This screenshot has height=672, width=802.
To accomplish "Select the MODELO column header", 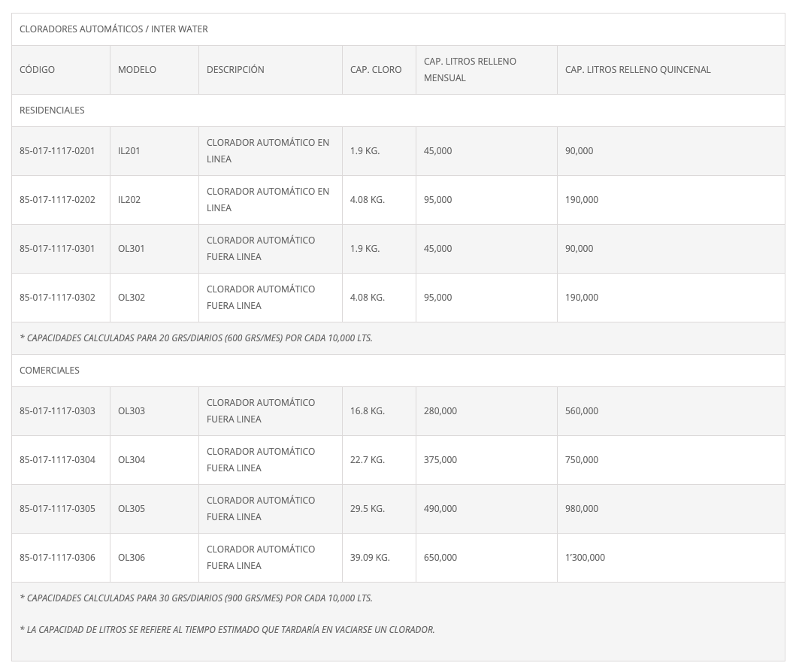I will pyautogui.click(x=155, y=70).
